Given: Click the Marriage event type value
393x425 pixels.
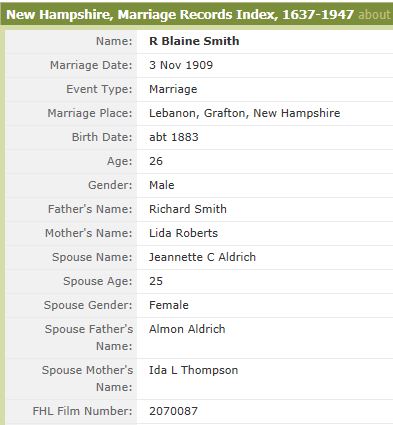Looking at the screenshot, I should point(173,89).
